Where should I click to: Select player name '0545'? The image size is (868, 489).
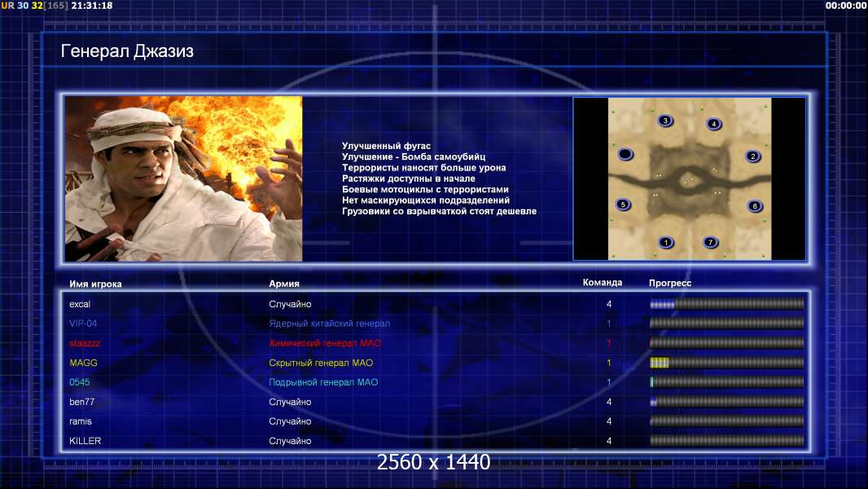[x=79, y=382]
